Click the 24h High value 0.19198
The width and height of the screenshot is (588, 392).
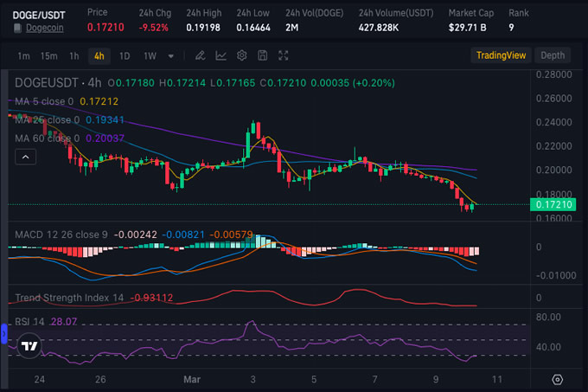point(203,28)
